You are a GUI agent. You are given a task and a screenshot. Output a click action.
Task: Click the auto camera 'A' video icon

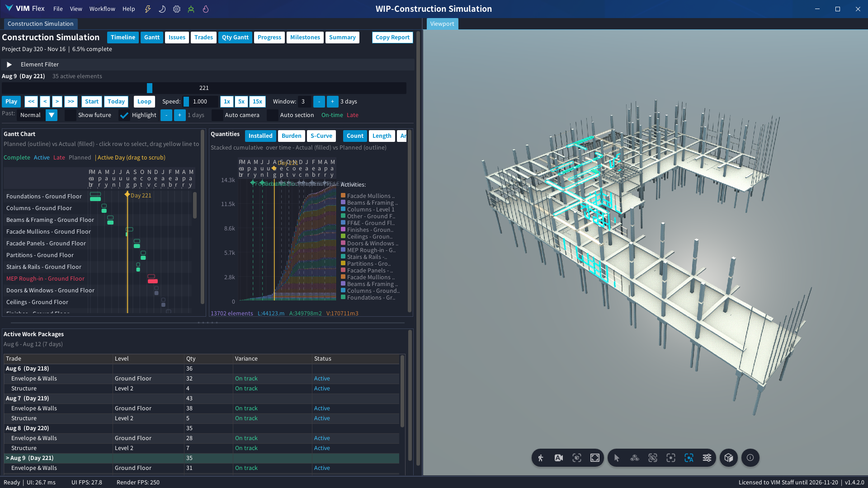click(x=559, y=458)
